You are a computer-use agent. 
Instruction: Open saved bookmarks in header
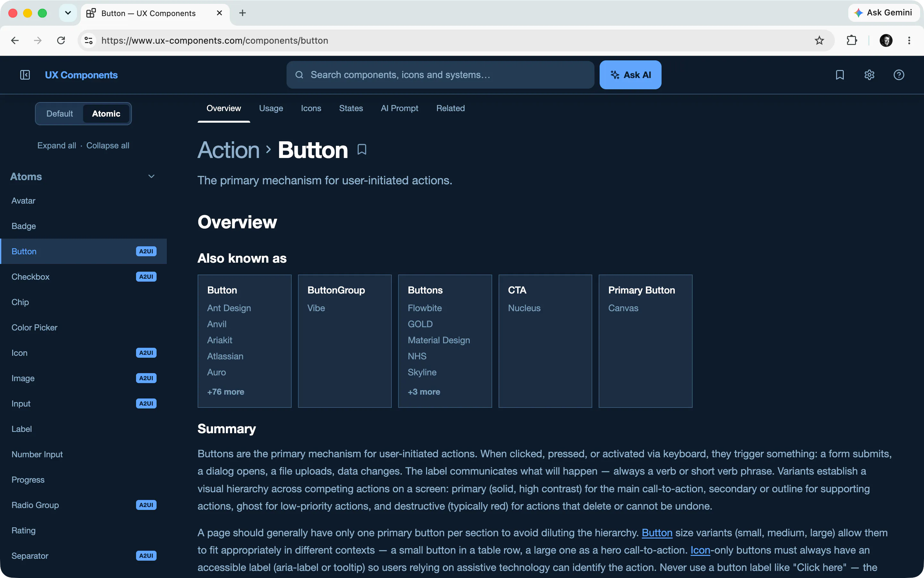pyautogui.click(x=840, y=75)
